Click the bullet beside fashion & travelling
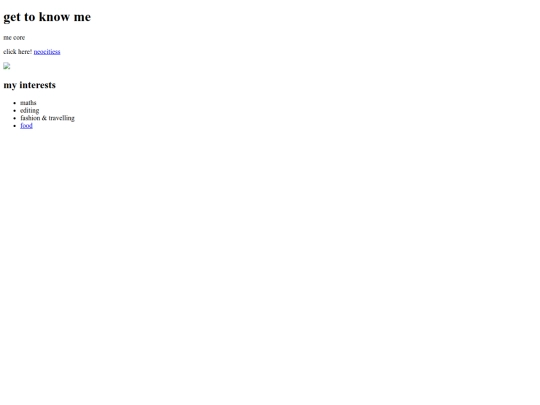Viewport: 540px width, 405px height. point(15,118)
